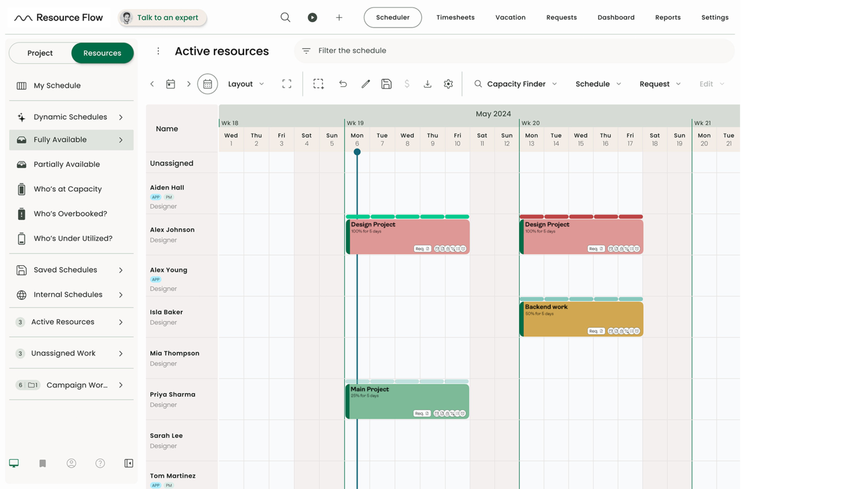Click the plus add icon in header
The width and height of the screenshot is (868, 489).
339,18
